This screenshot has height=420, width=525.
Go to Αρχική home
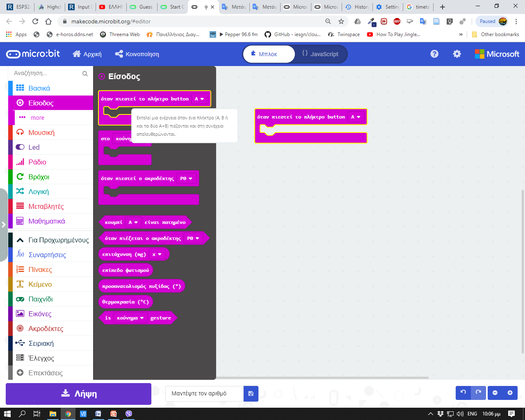[87, 54]
